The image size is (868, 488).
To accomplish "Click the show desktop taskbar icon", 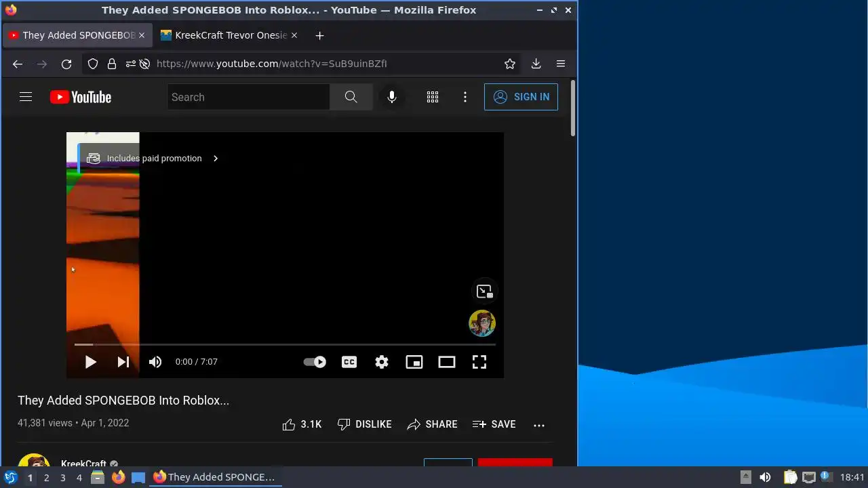I will (x=138, y=477).
